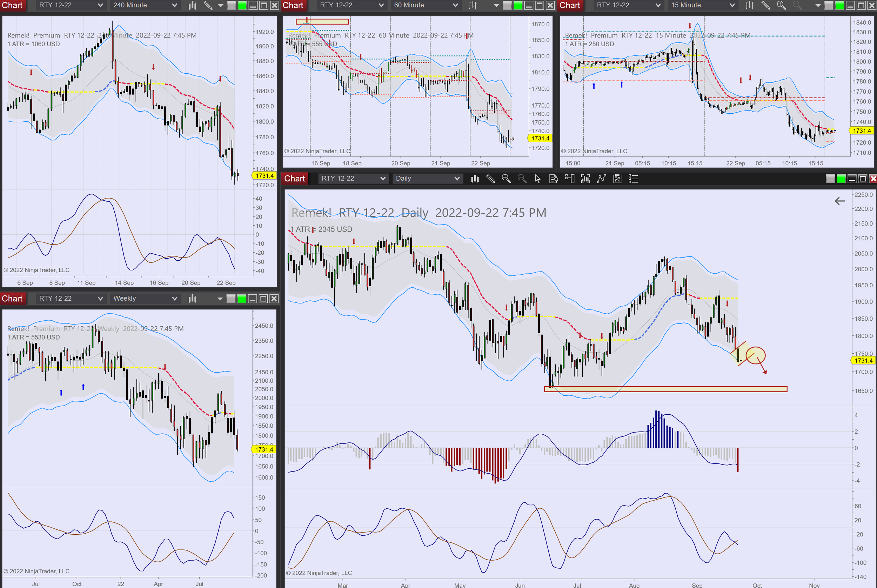
Task: Click left arrow button on Daily chart
Action: (x=839, y=201)
